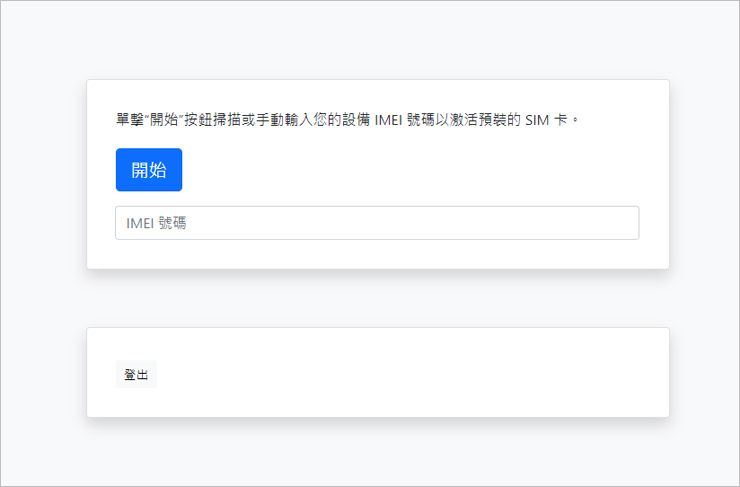The height and width of the screenshot is (487, 740).
Task: Click the word IMEI in the instruction sentence
Action: 388,120
